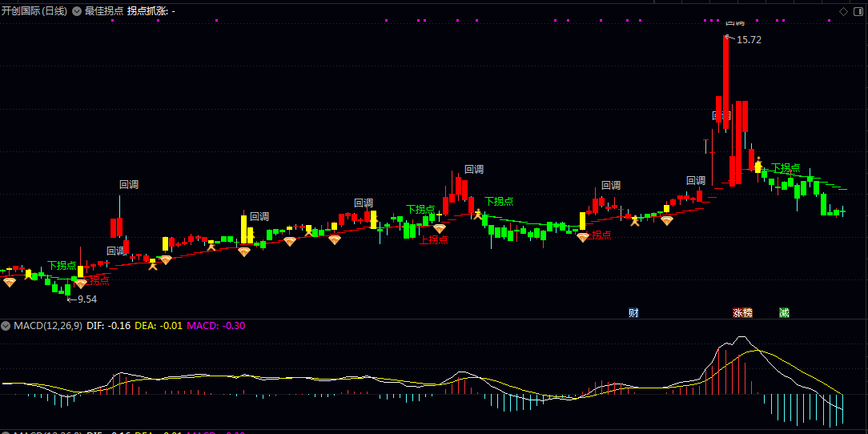Expand the MACD(12,26,9) panel dropdown arrow
The image size is (868, 434).
coord(6,325)
